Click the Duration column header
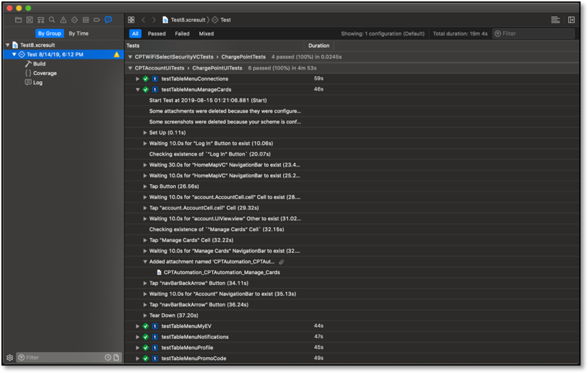The height and width of the screenshot is (373, 588). tap(319, 46)
